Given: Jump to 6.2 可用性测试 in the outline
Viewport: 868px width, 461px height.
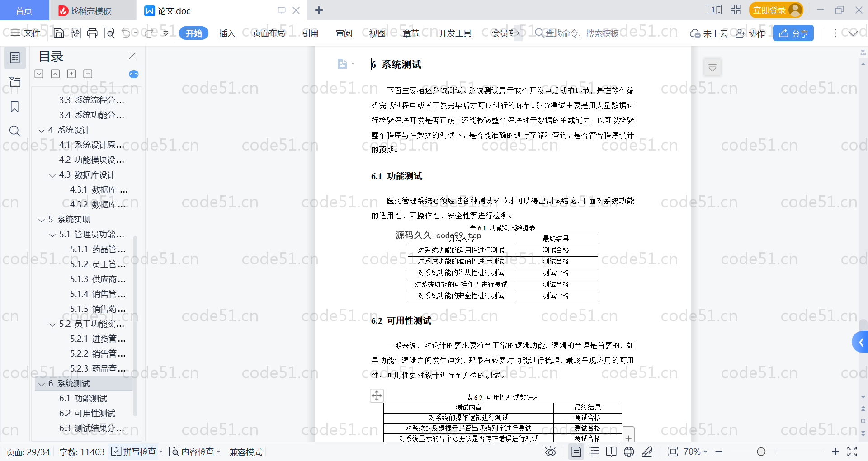Looking at the screenshot, I should tap(87, 413).
